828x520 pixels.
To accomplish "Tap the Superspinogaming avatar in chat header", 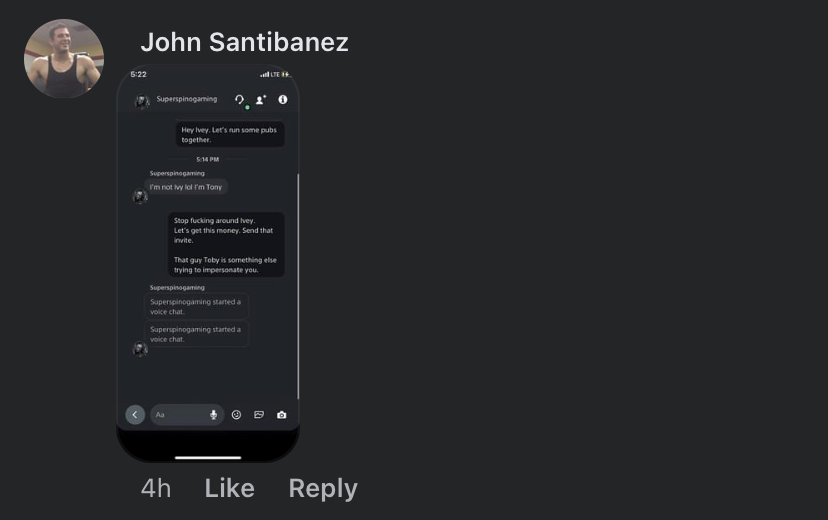I will (x=142, y=100).
